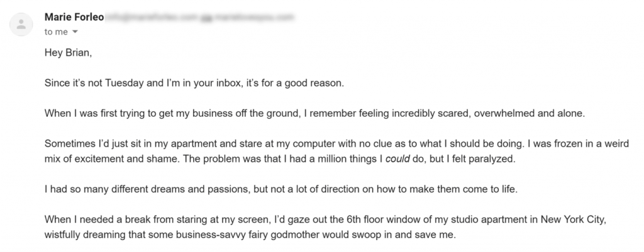Click the word "Tuesday" in the email
This screenshot has height=252, width=644.
pyautogui.click(x=123, y=84)
